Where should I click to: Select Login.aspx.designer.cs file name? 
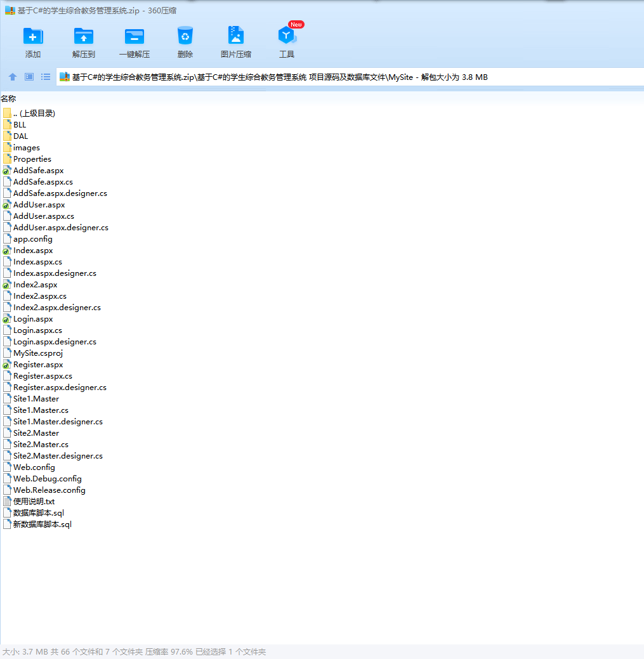[55, 342]
